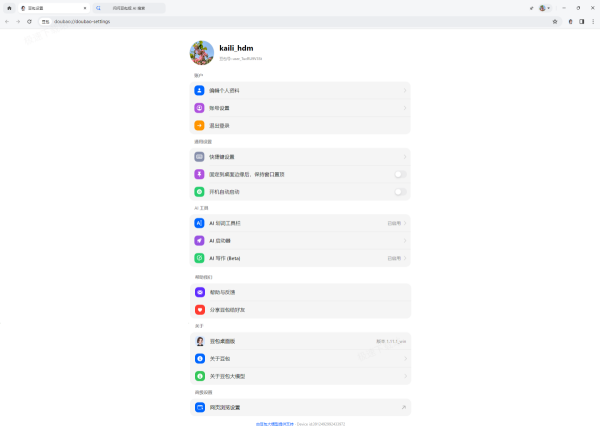Screen dimensions: 600x433
Task: Click the orange 退出登录 icon
Action: tap(200, 126)
